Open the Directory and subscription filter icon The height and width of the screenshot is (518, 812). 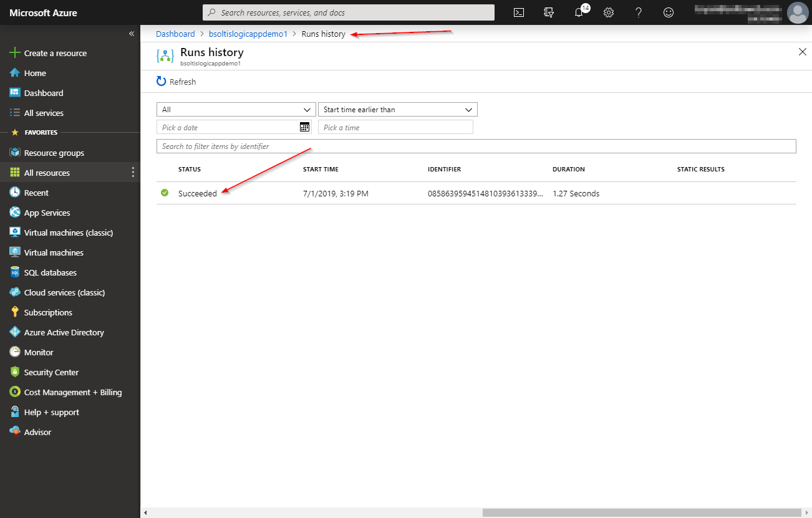549,12
